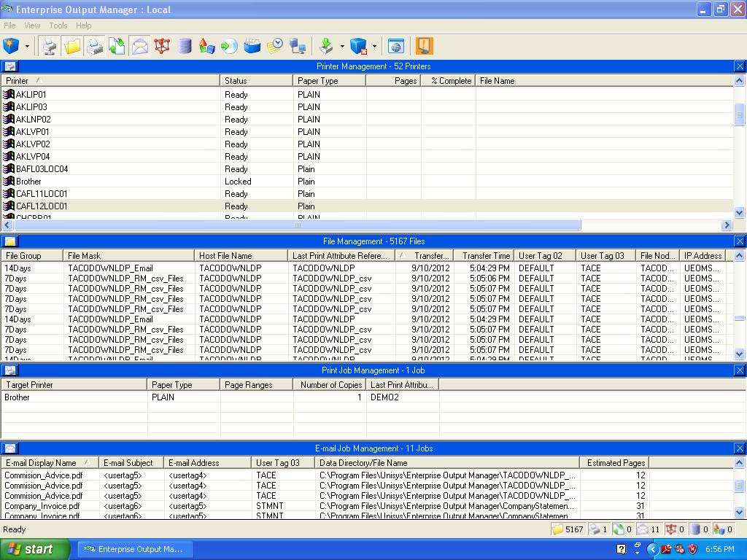Image resolution: width=747 pixels, height=560 pixels.
Task: Toggle the File Management yellow folder toolbar button
Action: click(72, 46)
